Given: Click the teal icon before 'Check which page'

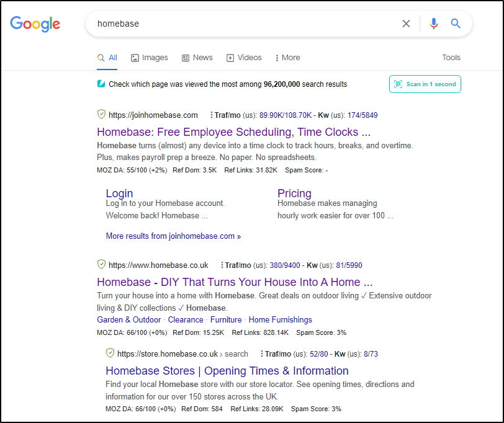Looking at the screenshot, I should click(101, 84).
